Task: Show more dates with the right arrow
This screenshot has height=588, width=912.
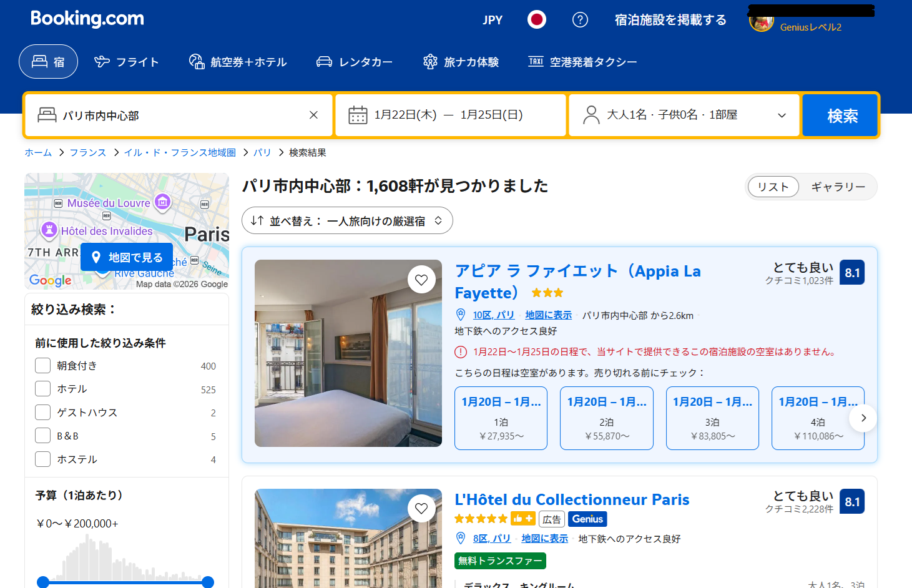Action: 863,418
